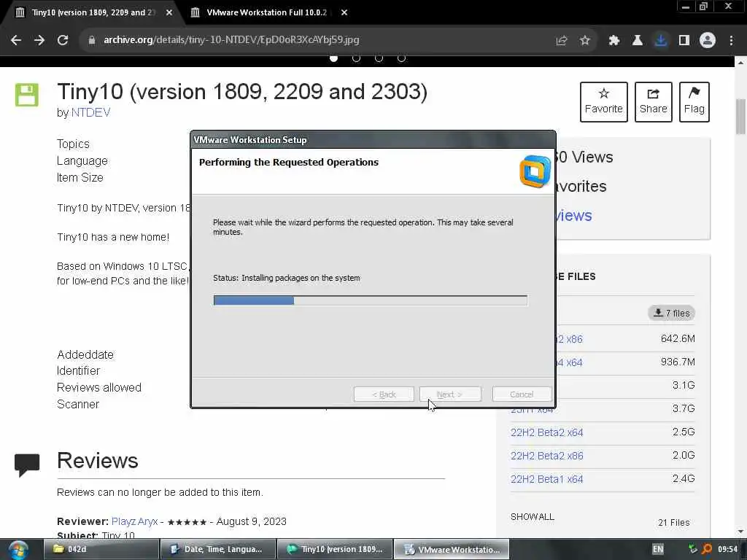Click the 7 files download badge
747x560 pixels.
(672, 313)
